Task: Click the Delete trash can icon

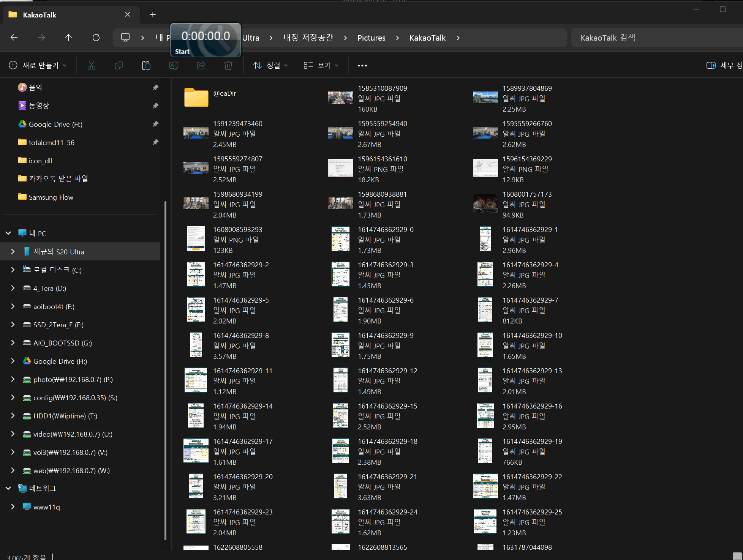Action: 228,65
